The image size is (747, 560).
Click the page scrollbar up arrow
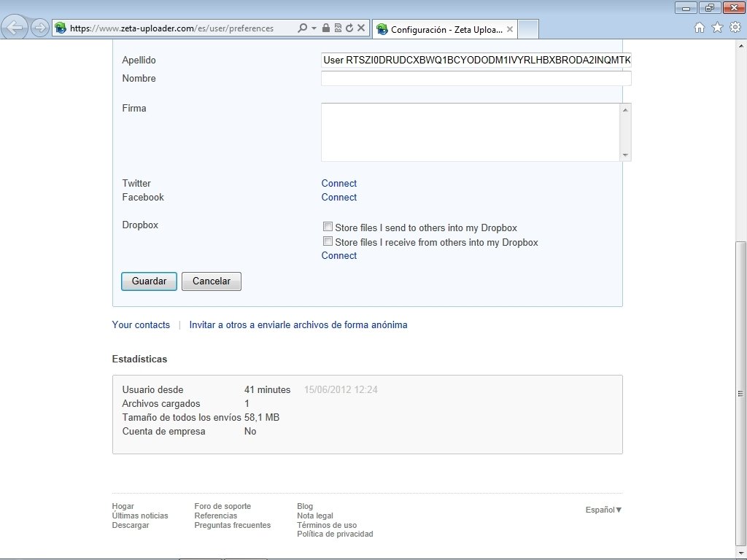click(x=741, y=46)
